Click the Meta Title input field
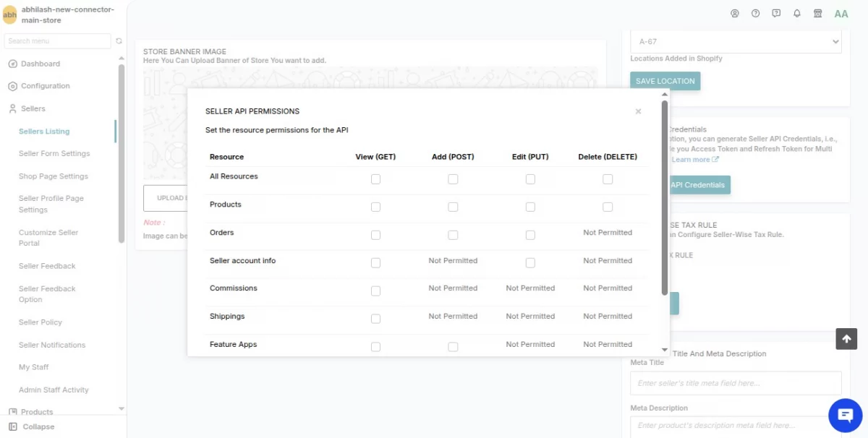Image resolution: width=868 pixels, height=438 pixels. (736, 383)
